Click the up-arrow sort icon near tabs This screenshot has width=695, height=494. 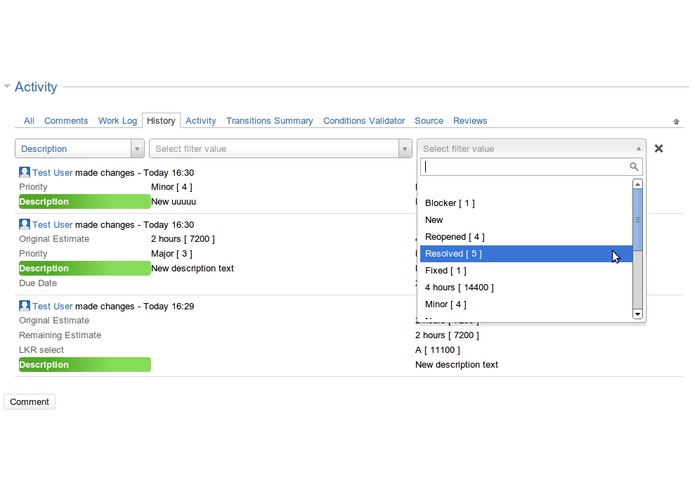(676, 121)
